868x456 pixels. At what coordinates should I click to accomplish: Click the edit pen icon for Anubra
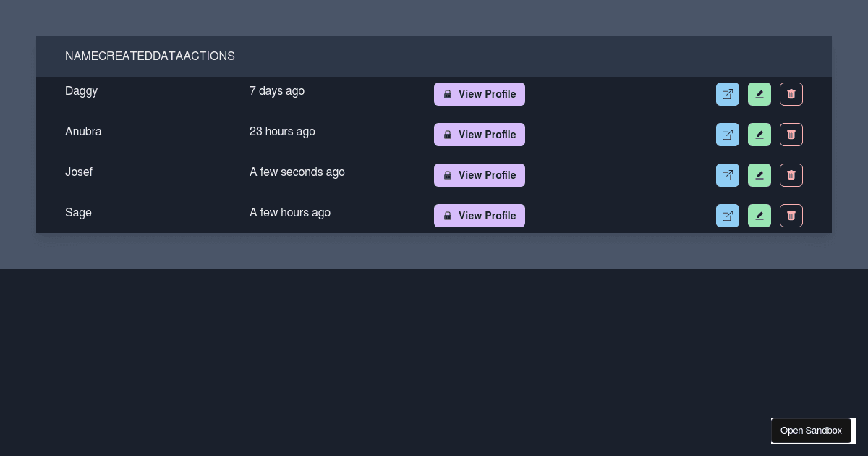759,135
